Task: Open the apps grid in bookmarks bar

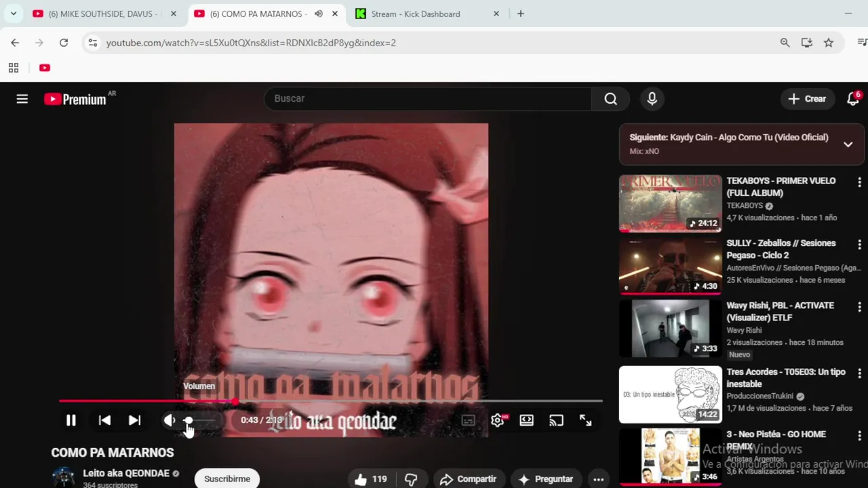Action: coord(13,68)
